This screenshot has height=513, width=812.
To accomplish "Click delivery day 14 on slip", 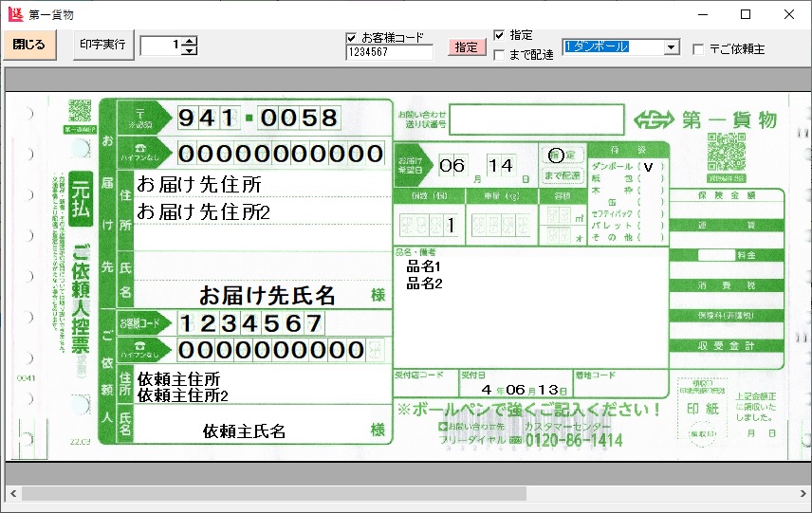I will point(500,166).
